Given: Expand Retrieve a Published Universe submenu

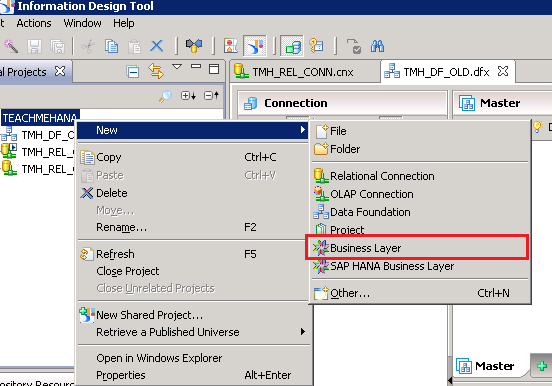Looking at the screenshot, I should tap(192, 332).
